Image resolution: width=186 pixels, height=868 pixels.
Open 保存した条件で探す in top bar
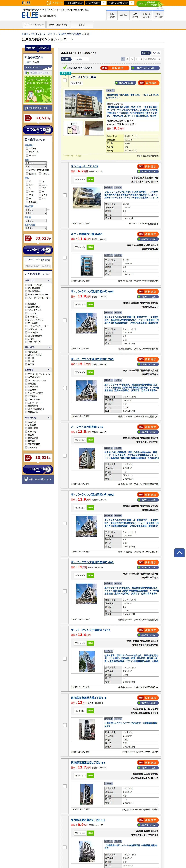[x=118, y=3]
